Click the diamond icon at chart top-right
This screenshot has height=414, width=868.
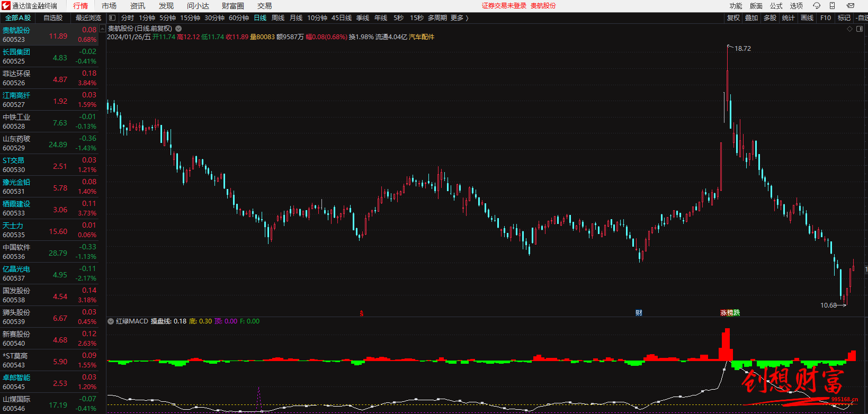(x=850, y=29)
